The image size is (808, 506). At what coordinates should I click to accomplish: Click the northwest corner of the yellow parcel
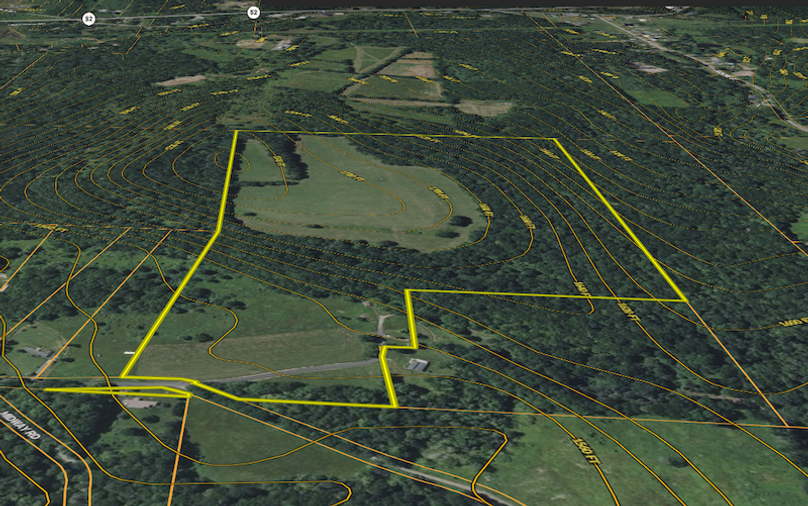(235, 132)
